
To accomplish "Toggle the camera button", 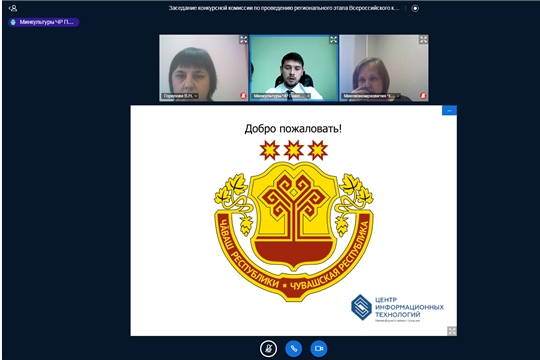I will (319, 349).
